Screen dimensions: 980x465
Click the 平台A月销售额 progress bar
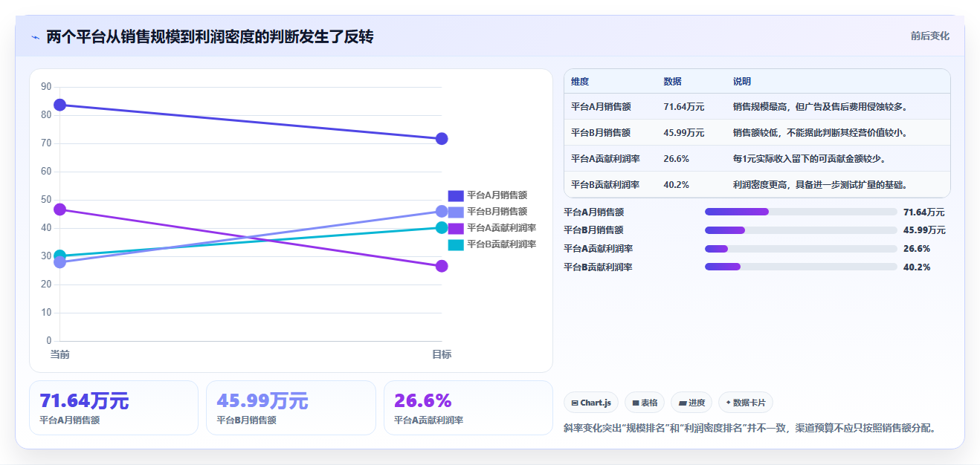(801, 212)
